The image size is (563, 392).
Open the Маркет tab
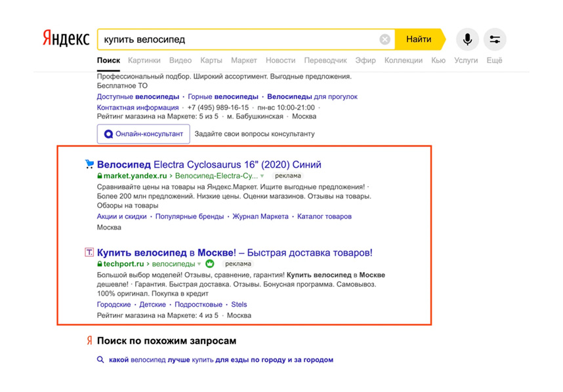[244, 60]
